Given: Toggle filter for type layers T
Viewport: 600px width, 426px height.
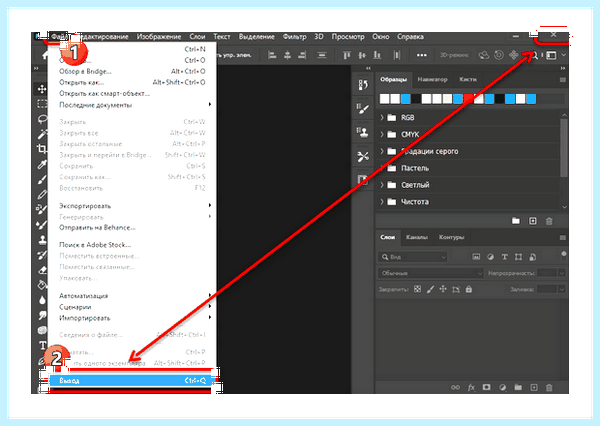Looking at the screenshot, I should pos(505,257).
